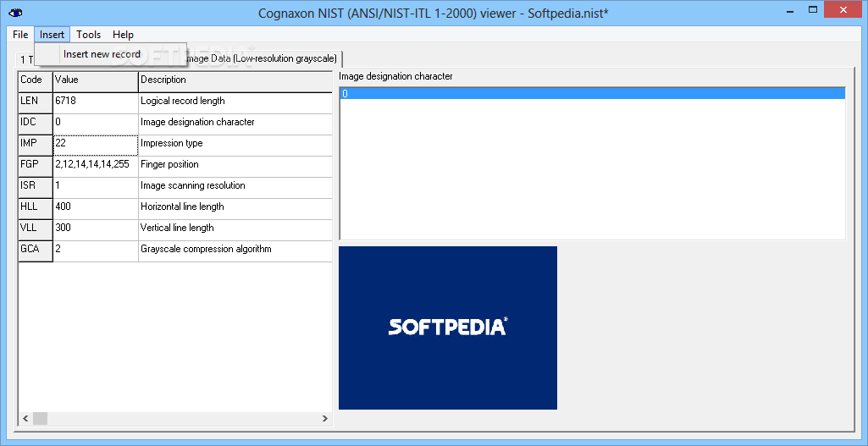This screenshot has height=446, width=868.
Task: Click 'Horizontal line length' description
Action: 235,208
